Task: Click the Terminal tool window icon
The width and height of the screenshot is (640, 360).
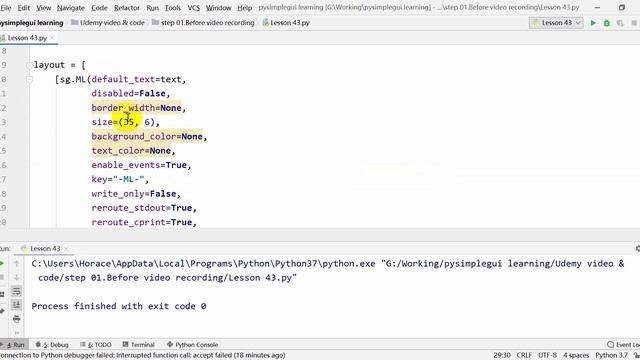Action: 125,344
